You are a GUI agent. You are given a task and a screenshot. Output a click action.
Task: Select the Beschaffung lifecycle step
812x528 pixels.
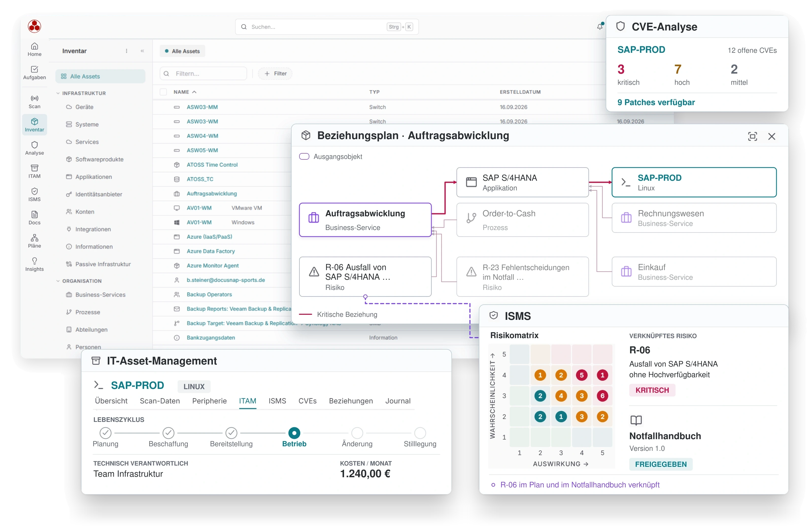(168, 433)
